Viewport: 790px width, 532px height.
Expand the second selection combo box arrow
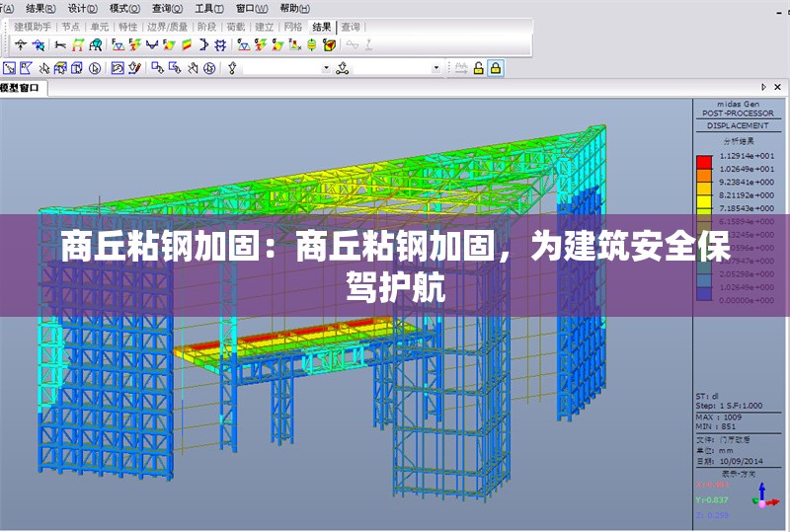click(436, 68)
